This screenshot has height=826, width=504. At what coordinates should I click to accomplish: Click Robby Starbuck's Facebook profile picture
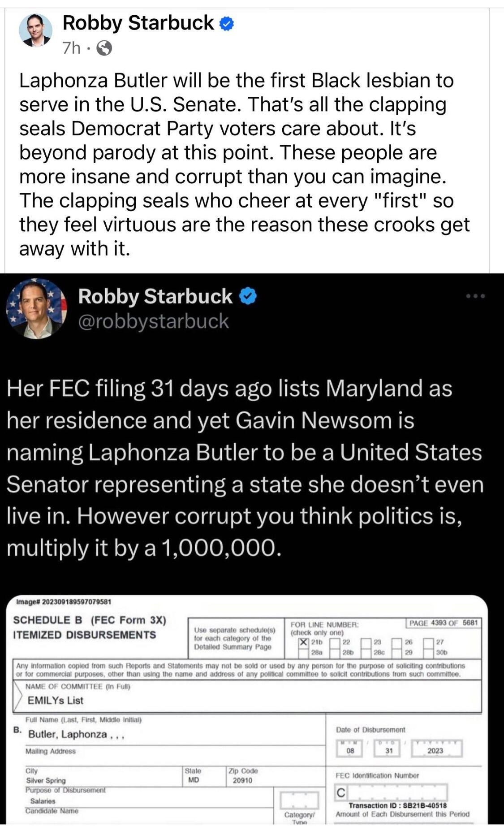[35, 30]
